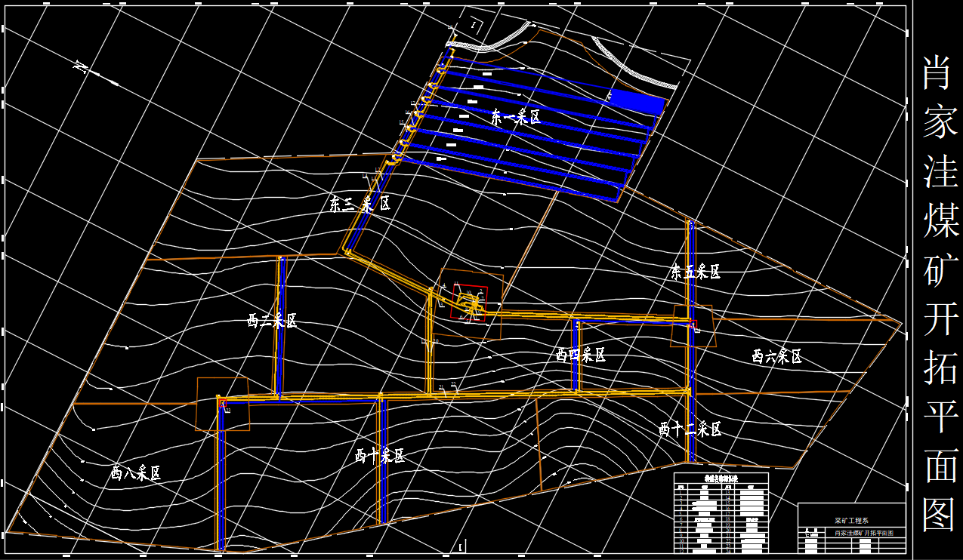The height and width of the screenshot is (560, 963).
Task: Click the 西八采区 district label
Action: [136, 473]
